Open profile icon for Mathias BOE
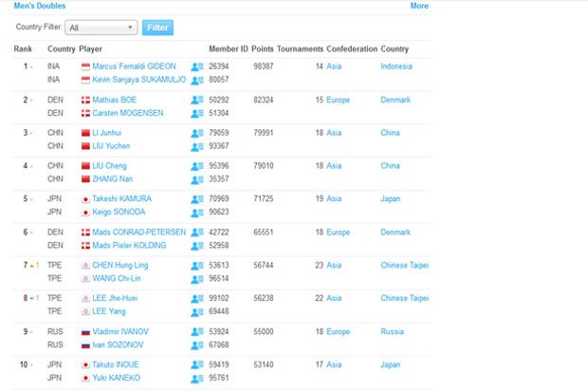The width and height of the screenshot is (588, 392). tap(197, 101)
